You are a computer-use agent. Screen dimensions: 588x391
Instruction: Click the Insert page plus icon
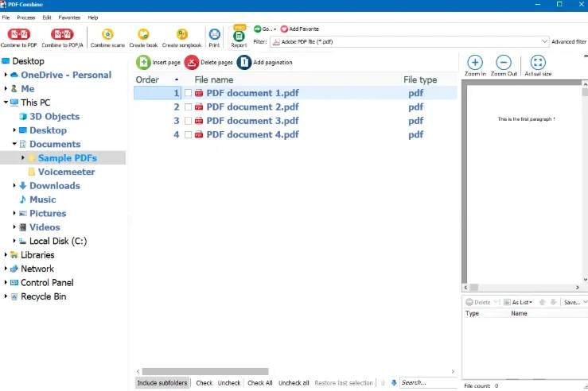click(x=143, y=62)
